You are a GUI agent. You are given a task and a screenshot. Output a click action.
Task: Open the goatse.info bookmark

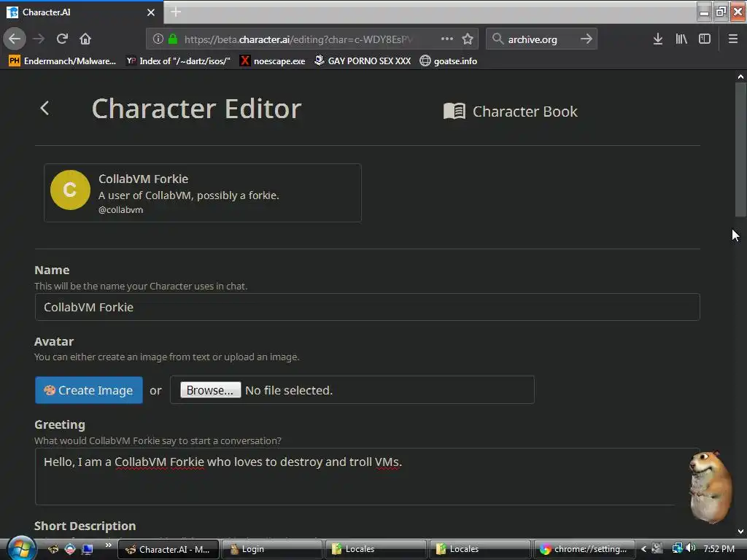(x=449, y=61)
